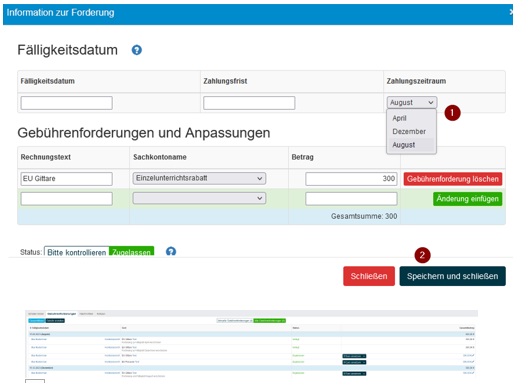
Task: Click the Rechnungstext column header
Action: pyautogui.click(x=46, y=157)
